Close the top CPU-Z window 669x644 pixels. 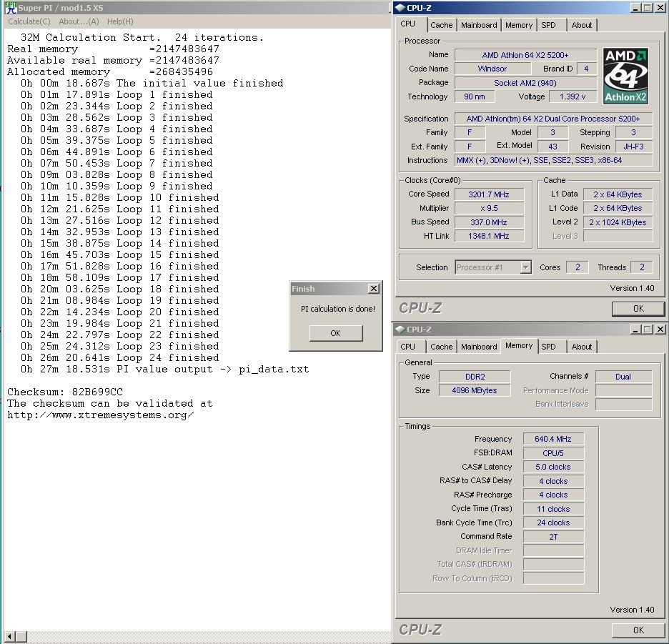click(x=660, y=8)
